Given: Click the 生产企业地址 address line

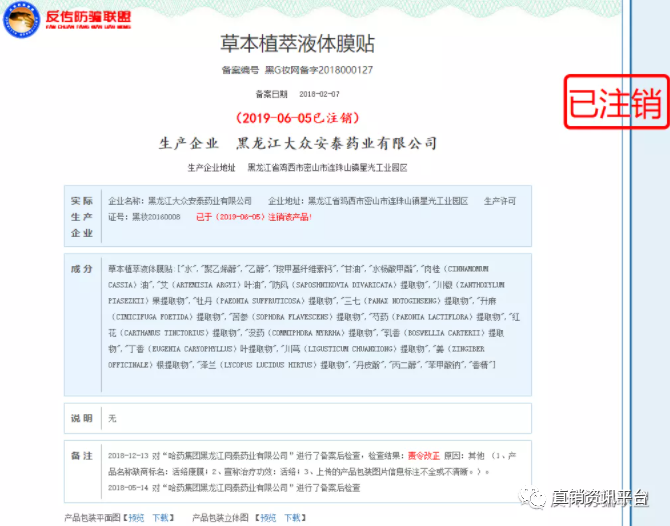Looking at the screenshot, I should pyautogui.click(x=297, y=168).
